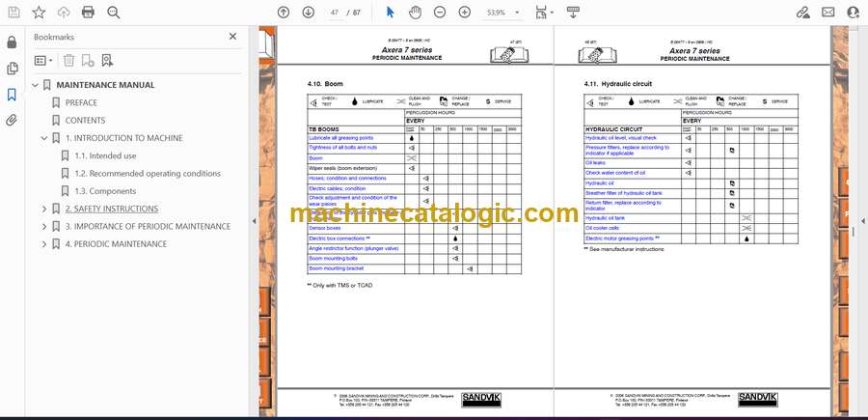The height and width of the screenshot is (420, 868).
Task: Find the current bookmark icon
Action: 107,61
